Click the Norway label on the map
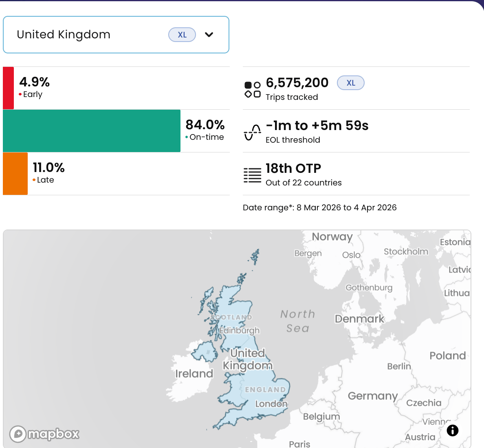The height and width of the screenshot is (448, 484). pyautogui.click(x=332, y=237)
